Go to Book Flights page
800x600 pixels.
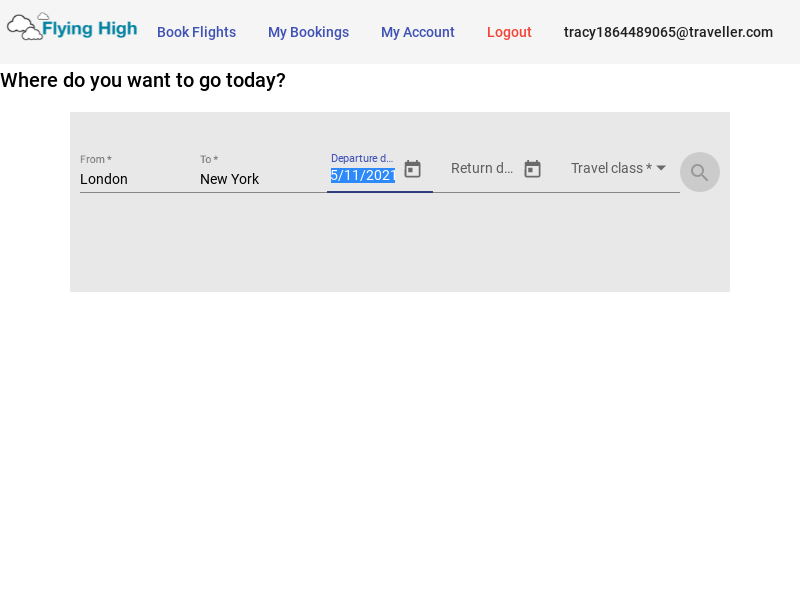coord(196,32)
